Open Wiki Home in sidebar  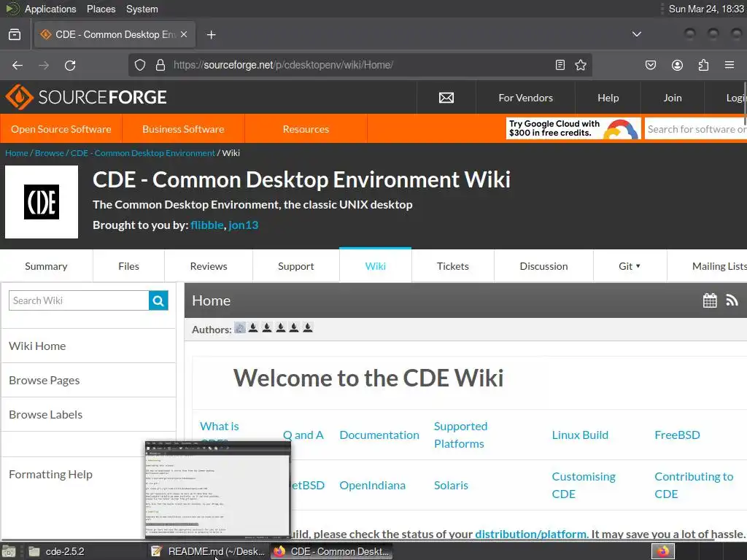point(88,346)
